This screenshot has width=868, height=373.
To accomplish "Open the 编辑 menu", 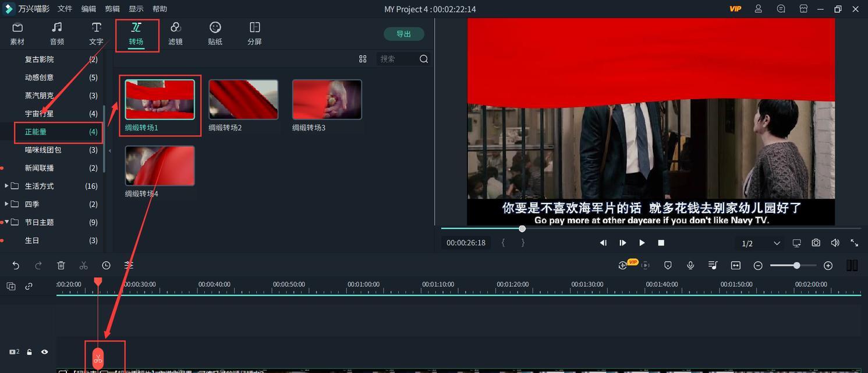I will (x=88, y=9).
